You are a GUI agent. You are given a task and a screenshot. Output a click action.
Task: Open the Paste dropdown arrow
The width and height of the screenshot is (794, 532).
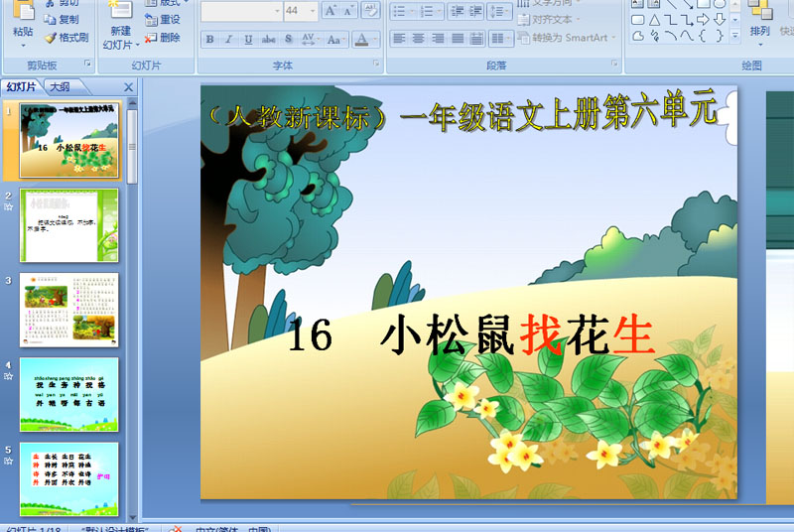pyautogui.click(x=23, y=46)
